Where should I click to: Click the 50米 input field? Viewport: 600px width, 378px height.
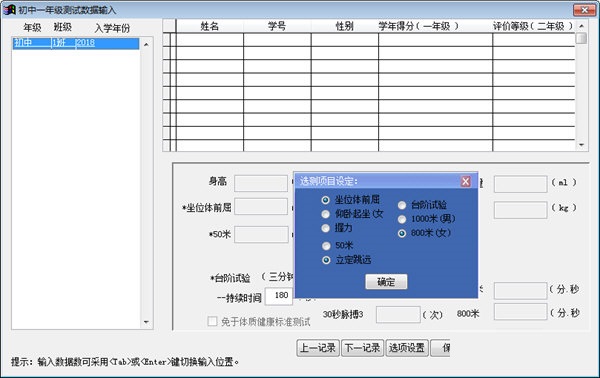point(261,234)
